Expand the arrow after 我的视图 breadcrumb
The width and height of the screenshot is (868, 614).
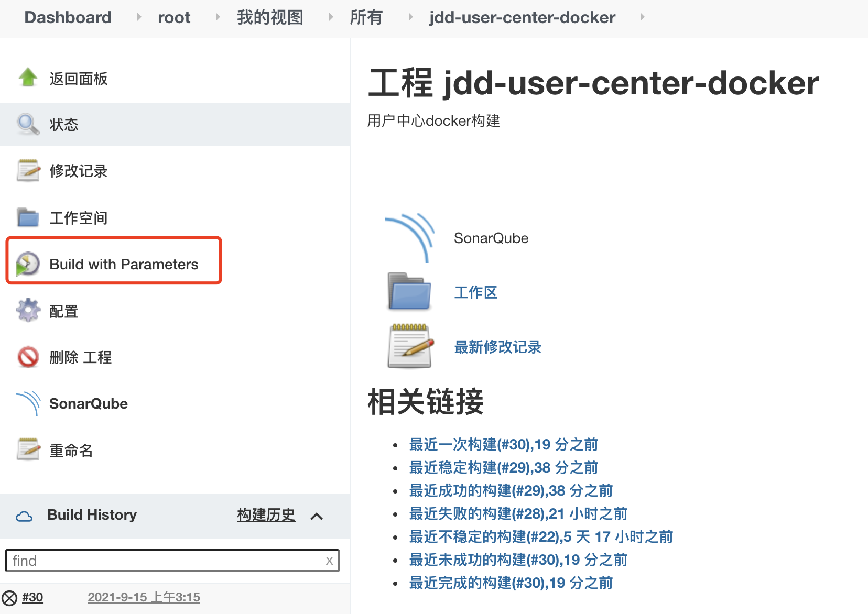point(331,17)
